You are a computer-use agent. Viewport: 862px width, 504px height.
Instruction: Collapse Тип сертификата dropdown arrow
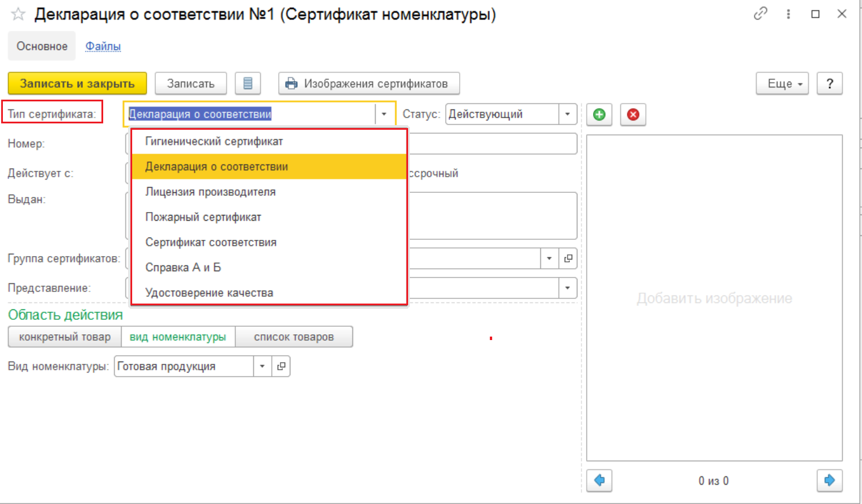pyautogui.click(x=384, y=114)
